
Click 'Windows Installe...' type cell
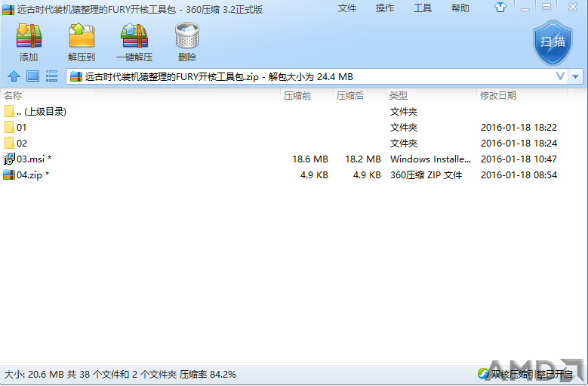pyautogui.click(x=430, y=159)
